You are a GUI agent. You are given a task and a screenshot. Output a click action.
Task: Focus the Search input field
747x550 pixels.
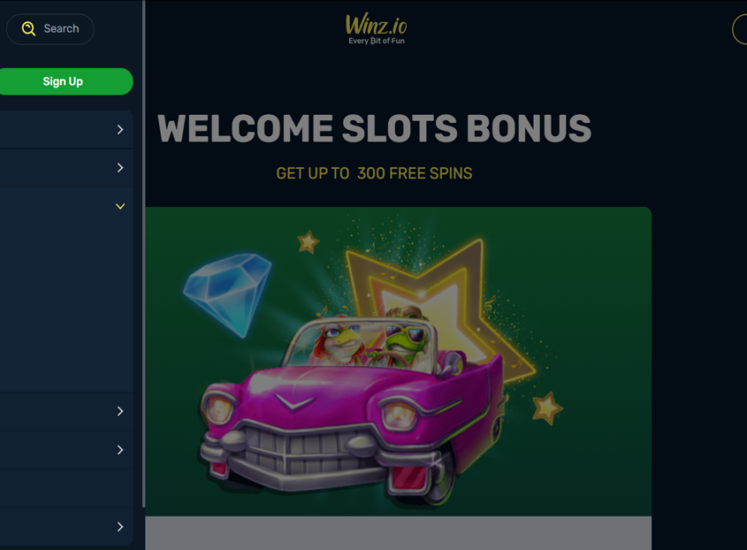[50, 29]
